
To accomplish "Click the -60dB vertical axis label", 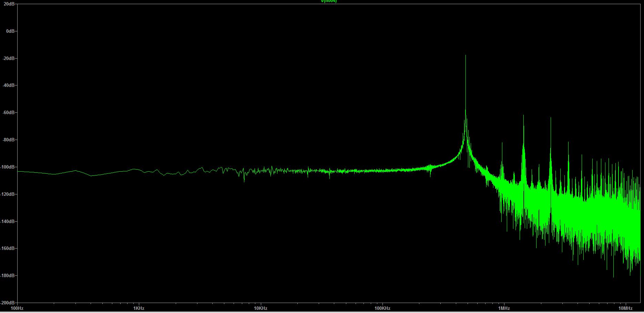I will pyautogui.click(x=8, y=113).
